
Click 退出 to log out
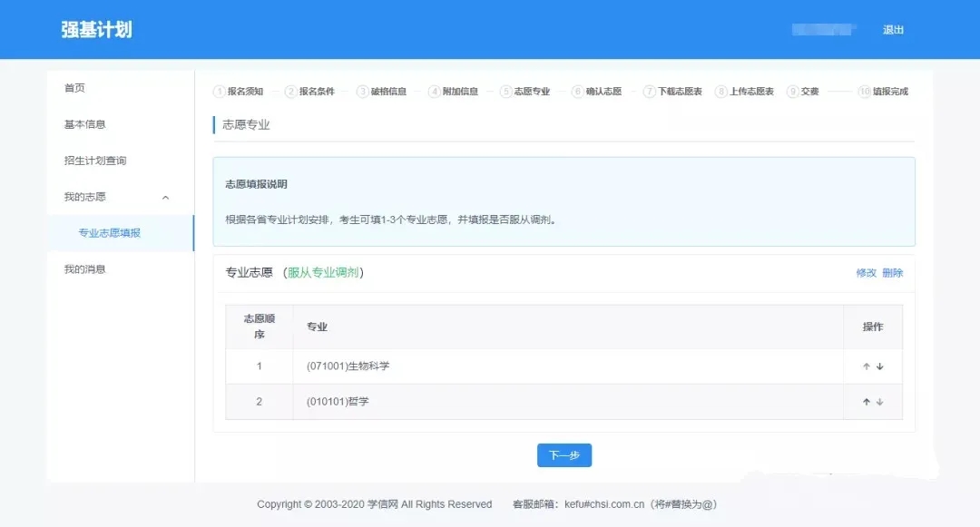coord(893,30)
